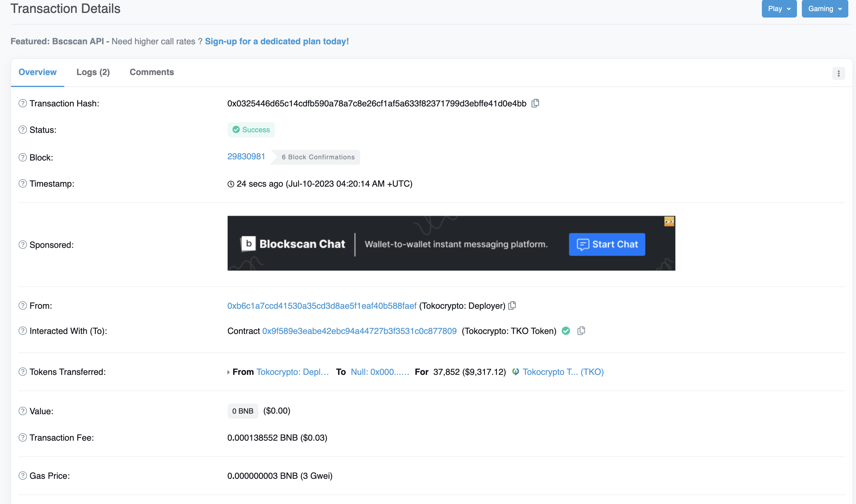Click help icon beside Block
This screenshot has height=504, width=856.
(23, 157)
